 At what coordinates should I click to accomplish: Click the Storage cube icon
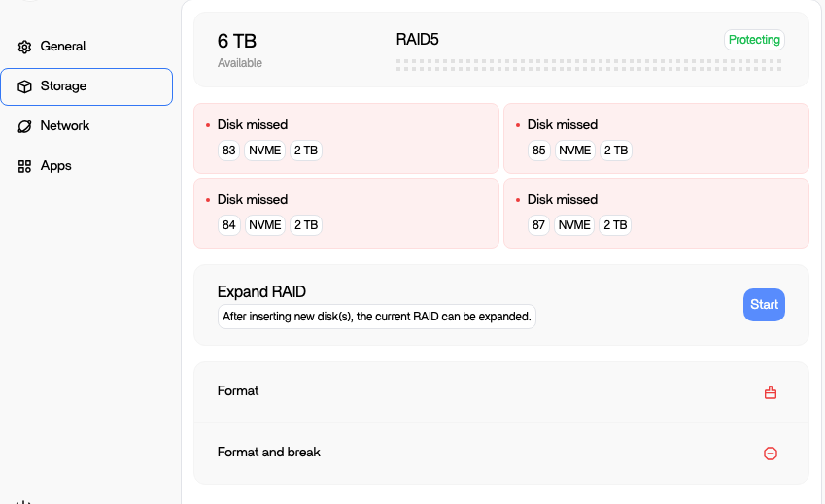pyautogui.click(x=24, y=86)
